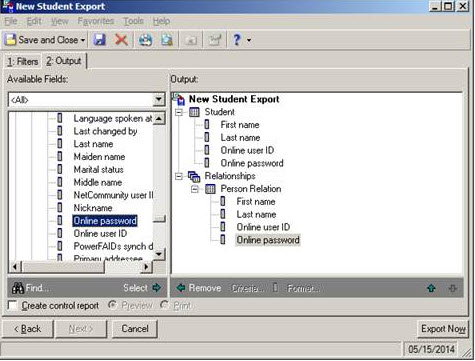Screen dimensions: 475x361
Task: Click the red X delete icon
Action: point(121,40)
